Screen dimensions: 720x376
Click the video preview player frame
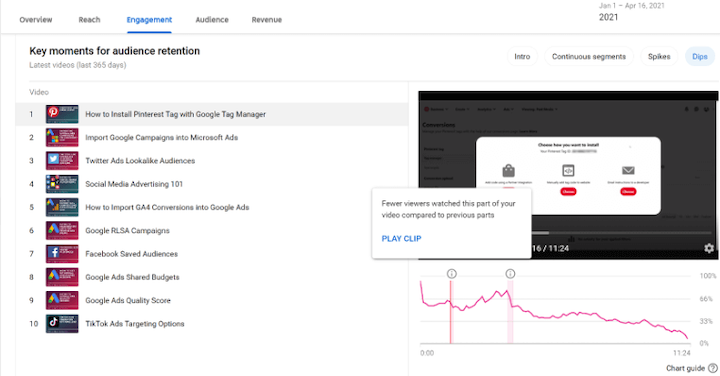click(x=568, y=175)
